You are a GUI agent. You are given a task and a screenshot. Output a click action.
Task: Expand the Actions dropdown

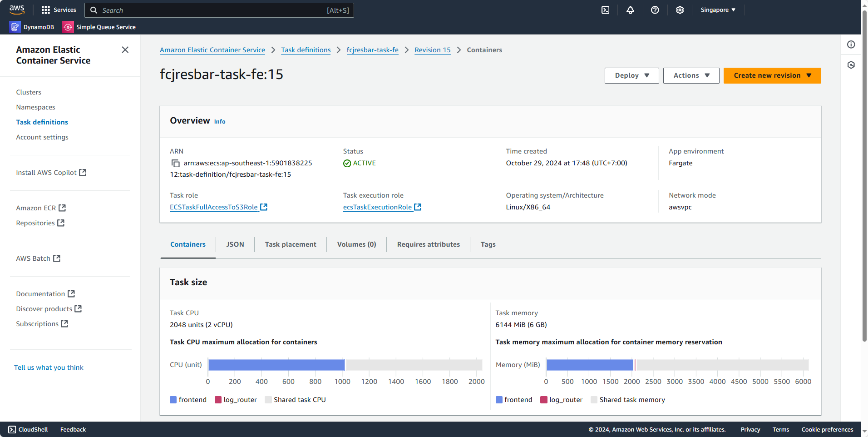pyautogui.click(x=691, y=75)
